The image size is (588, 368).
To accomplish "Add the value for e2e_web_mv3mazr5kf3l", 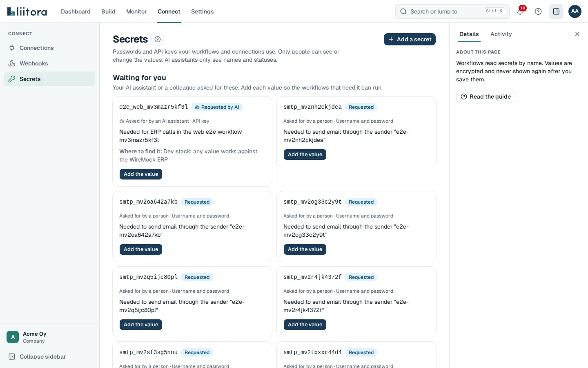I will (x=141, y=174).
